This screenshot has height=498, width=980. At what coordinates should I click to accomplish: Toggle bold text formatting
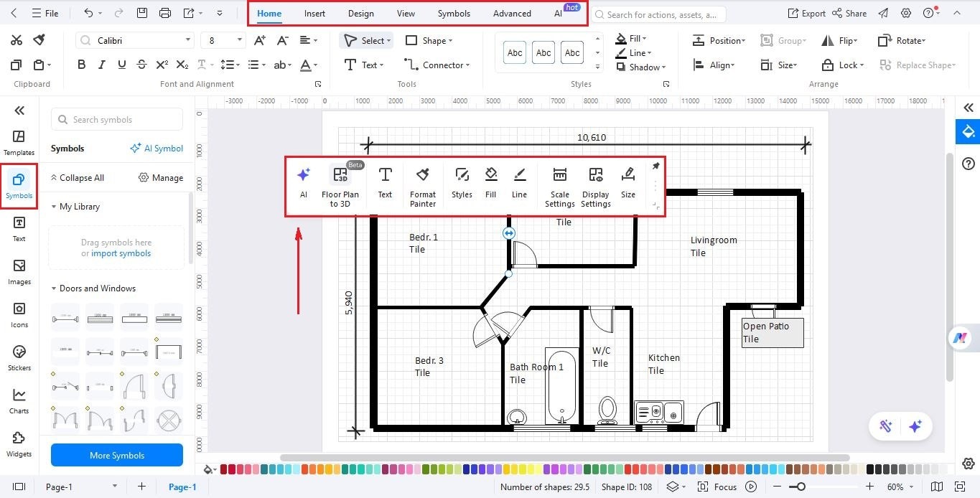[x=81, y=64]
